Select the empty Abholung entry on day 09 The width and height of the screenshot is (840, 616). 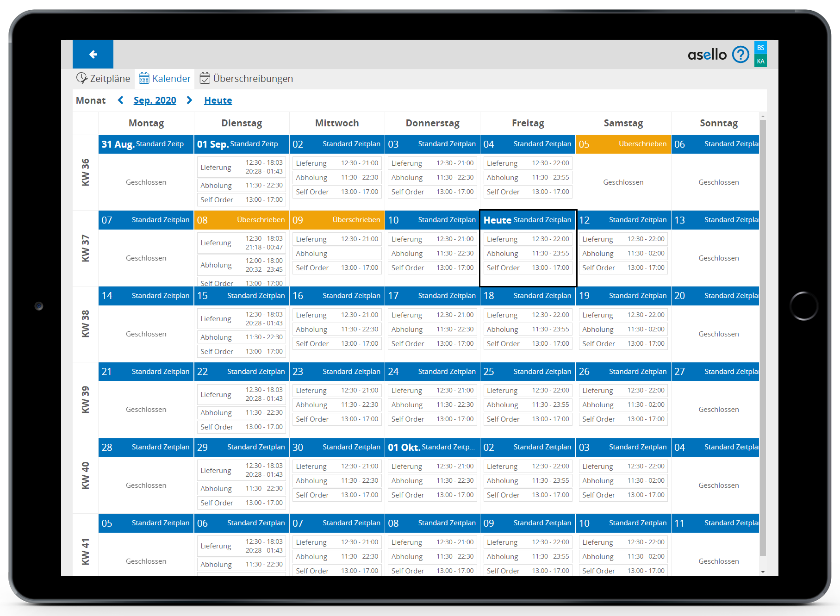coord(337,254)
